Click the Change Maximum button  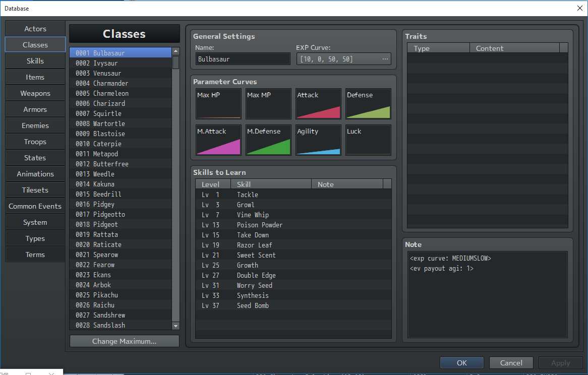[x=125, y=341]
